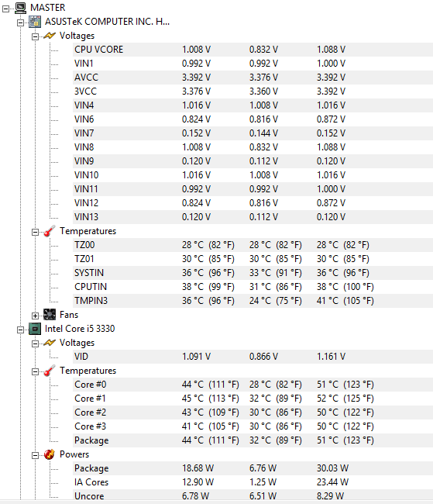Select the CPU VCORE row

pos(253,50)
